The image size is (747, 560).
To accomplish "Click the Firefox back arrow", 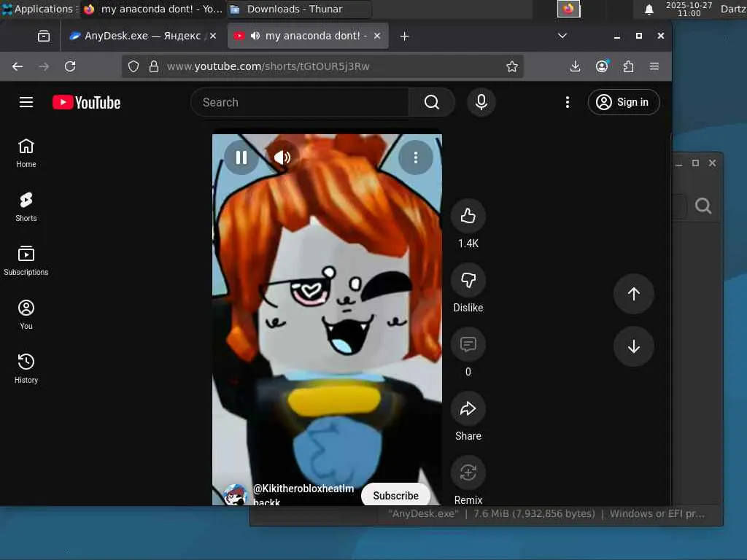I will pyautogui.click(x=18, y=66).
